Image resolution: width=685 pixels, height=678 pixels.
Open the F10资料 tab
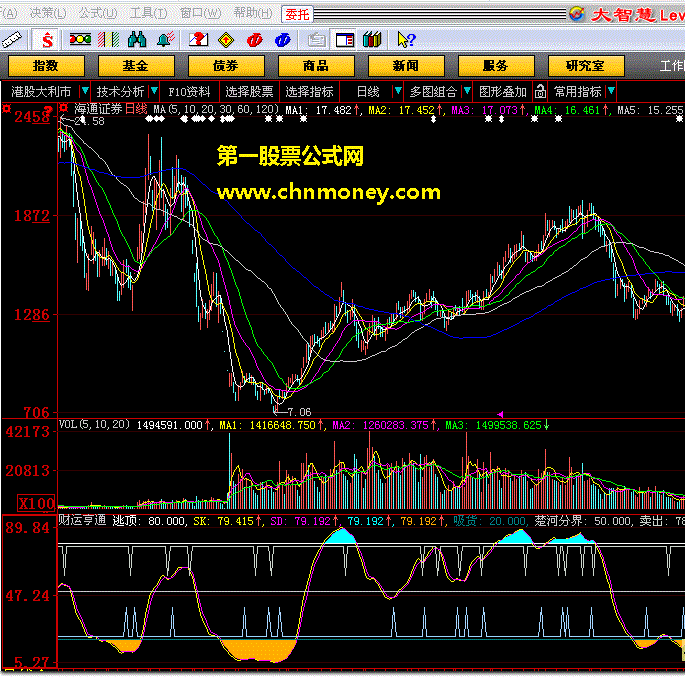pos(189,92)
